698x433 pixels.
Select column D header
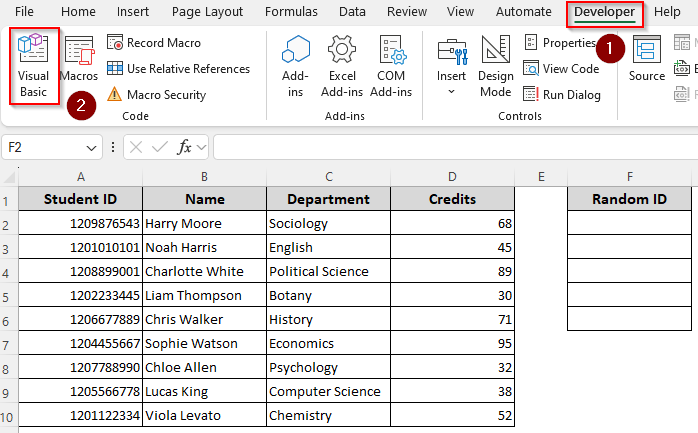[452, 177]
